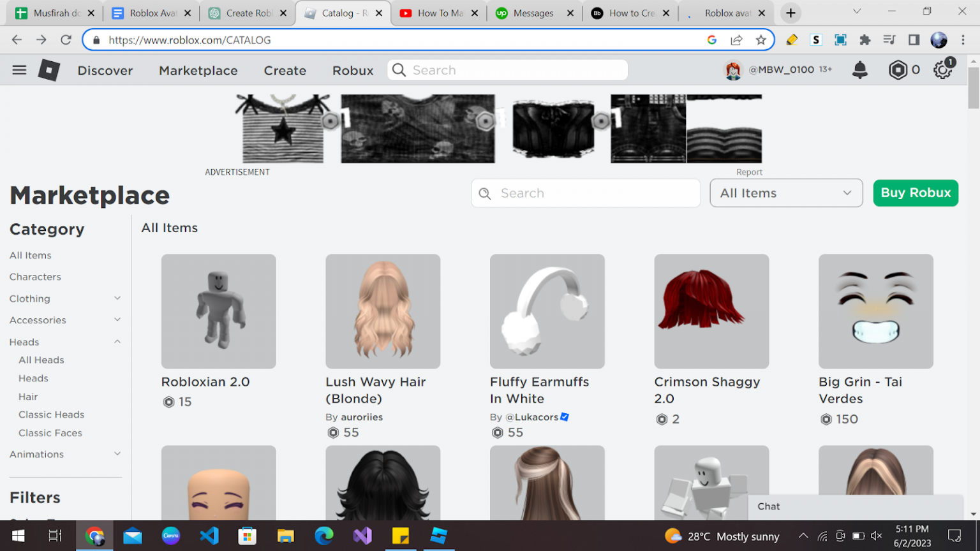Switch to the Marketplace nav tab
Screen dimensions: 980x551
pos(198,70)
